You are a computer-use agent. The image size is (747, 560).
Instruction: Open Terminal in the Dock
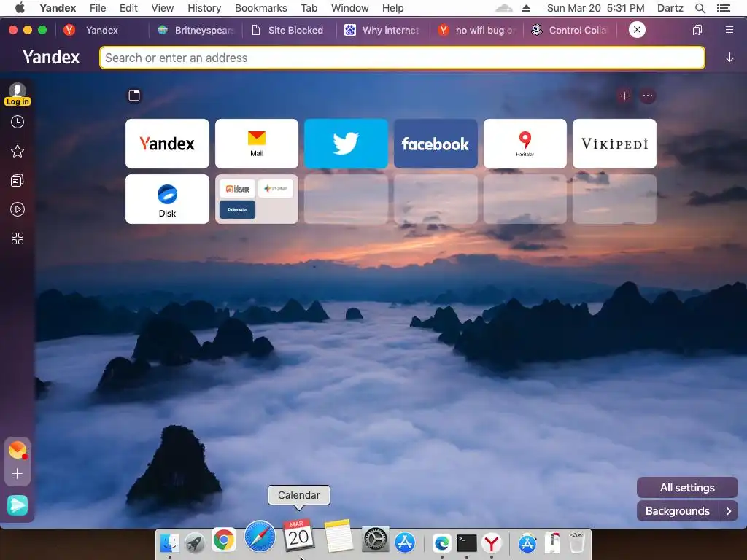[466, 542]
